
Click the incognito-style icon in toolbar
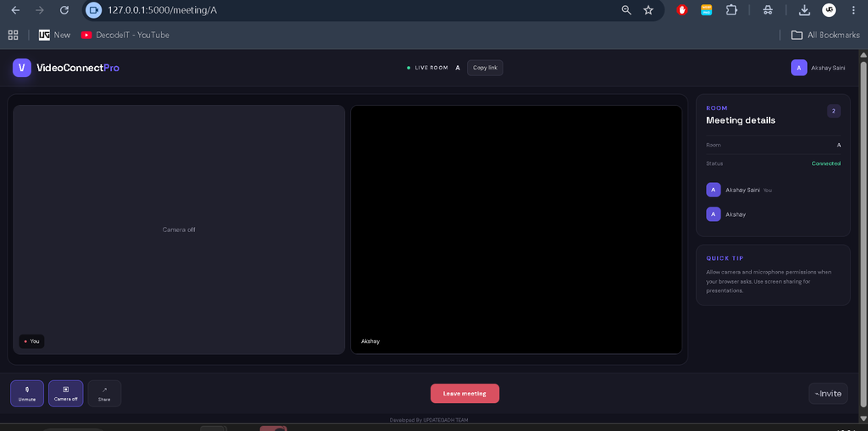767,10
